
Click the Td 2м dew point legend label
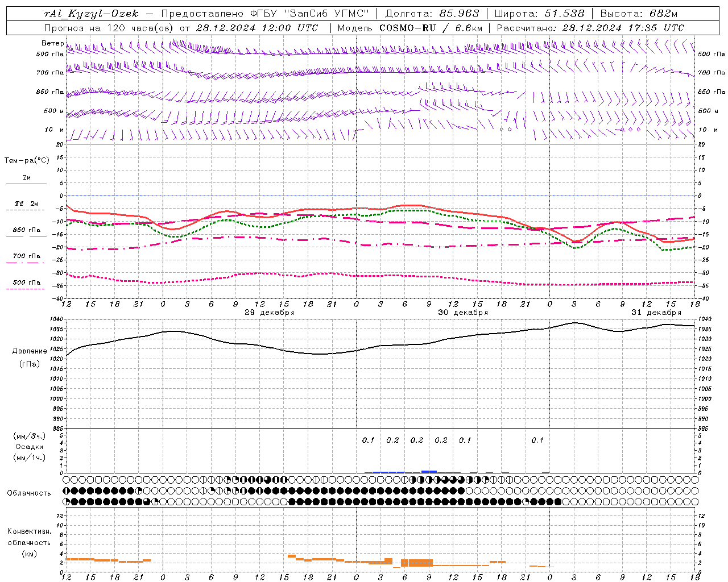tap(26, 203)
